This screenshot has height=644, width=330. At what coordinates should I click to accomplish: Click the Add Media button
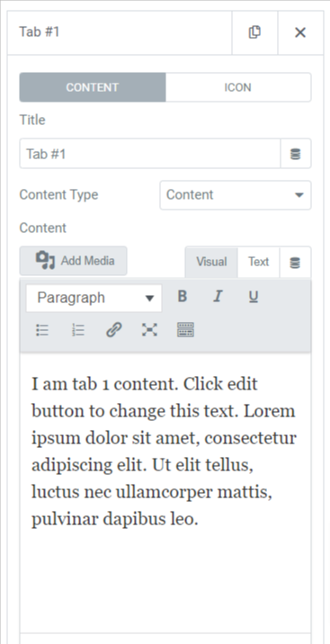click(73, 261)
